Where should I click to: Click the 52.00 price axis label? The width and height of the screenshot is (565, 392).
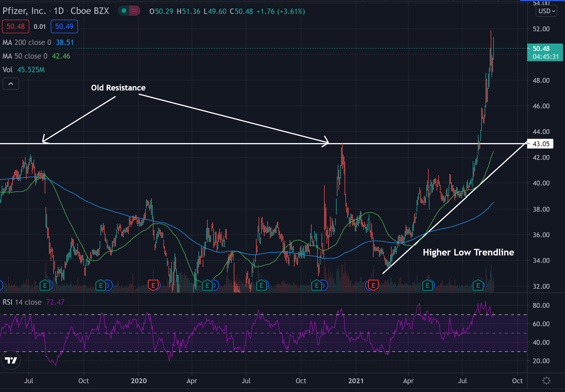pos(541,29)
